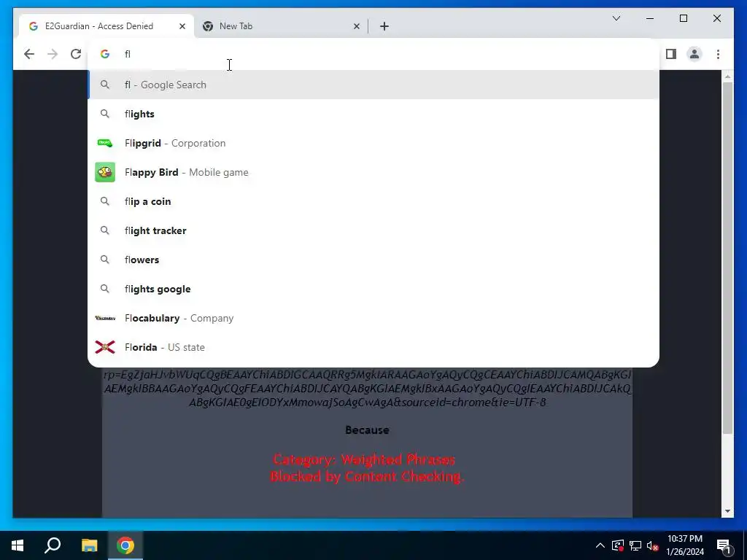Open a new tab with plus button
Screen dimensions: 747x560
pyautogui.click(x=384, y=26)
